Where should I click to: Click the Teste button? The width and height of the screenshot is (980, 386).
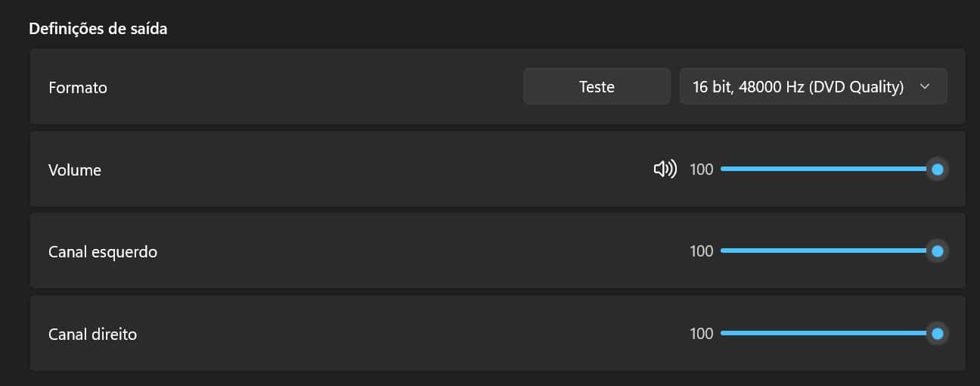[x=597, y=87]
